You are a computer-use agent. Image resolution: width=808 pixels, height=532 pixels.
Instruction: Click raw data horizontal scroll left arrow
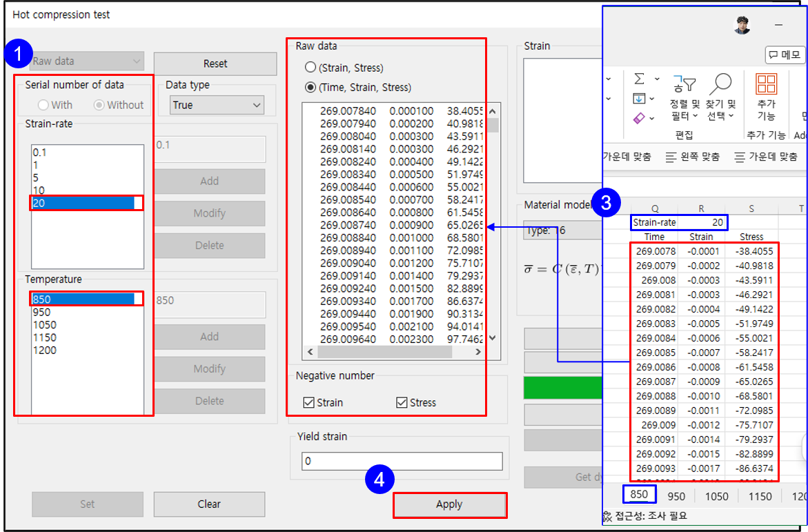click(x=311, y=352)
